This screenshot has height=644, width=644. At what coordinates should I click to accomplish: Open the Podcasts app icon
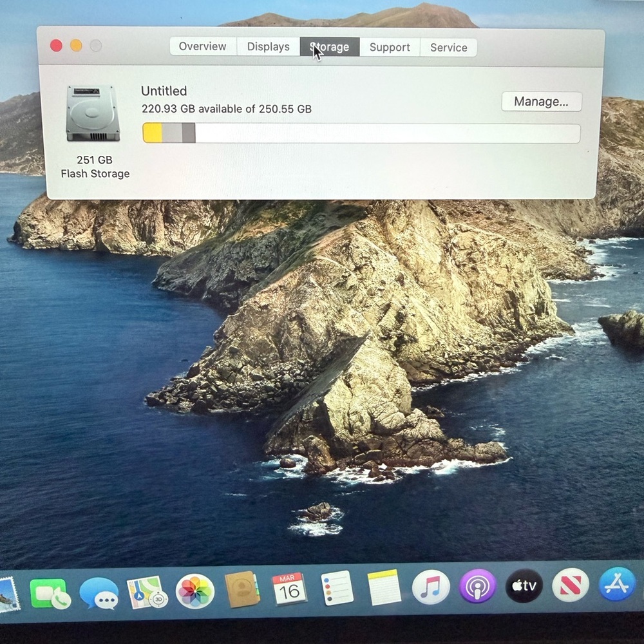tap(477, 586)
